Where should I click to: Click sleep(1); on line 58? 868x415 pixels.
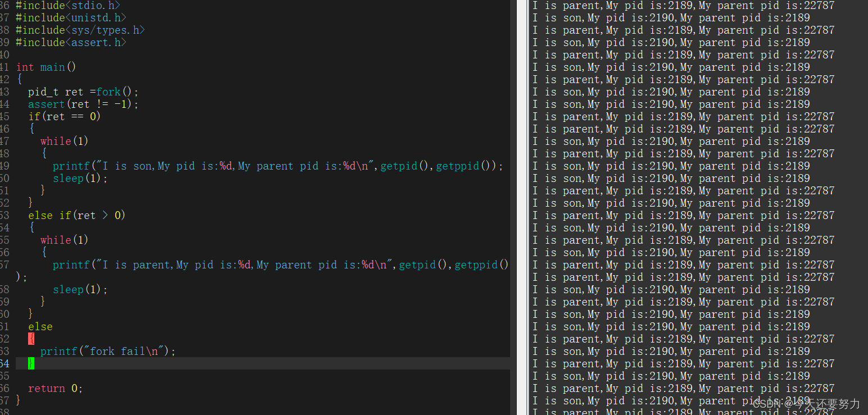click(x=80, y=290)
